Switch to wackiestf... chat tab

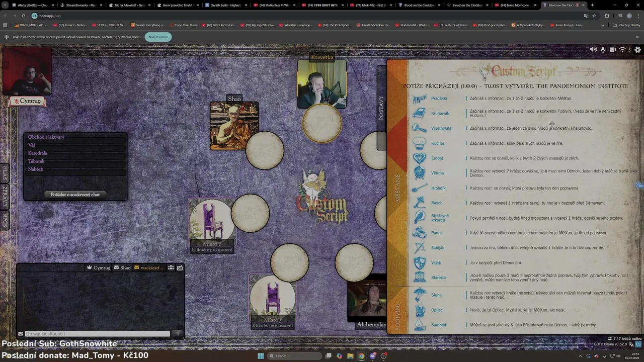(148, 267)
